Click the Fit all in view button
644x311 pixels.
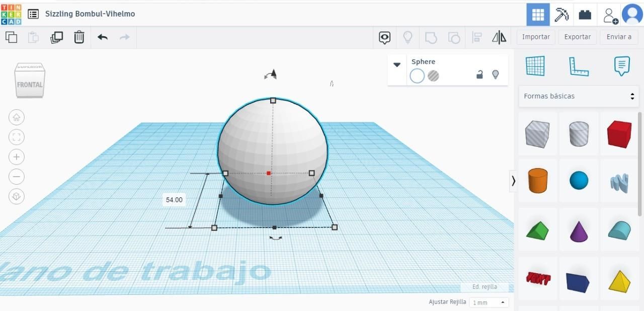click(17, 137)
